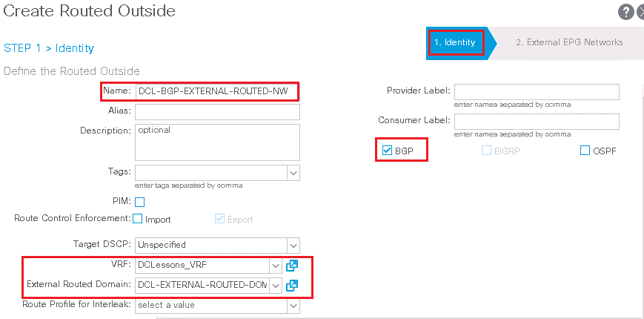Select the 1. Identity step tab
Screen dimensions: 644x319
[x=457, y=42]
